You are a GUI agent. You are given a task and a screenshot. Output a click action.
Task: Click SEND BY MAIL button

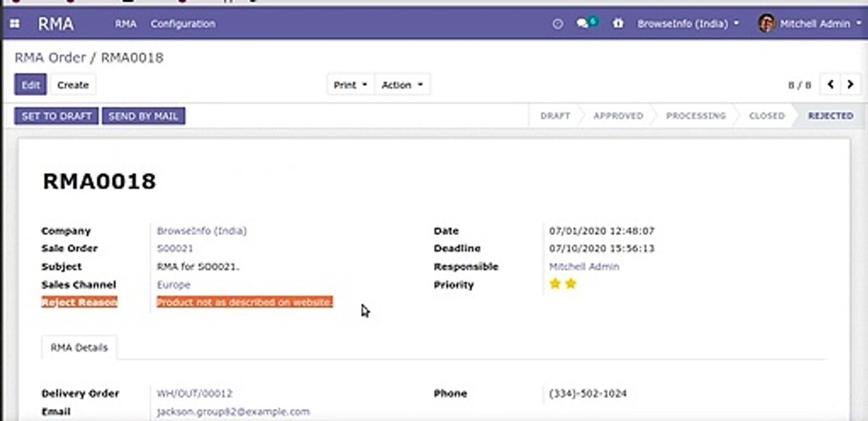143,116
